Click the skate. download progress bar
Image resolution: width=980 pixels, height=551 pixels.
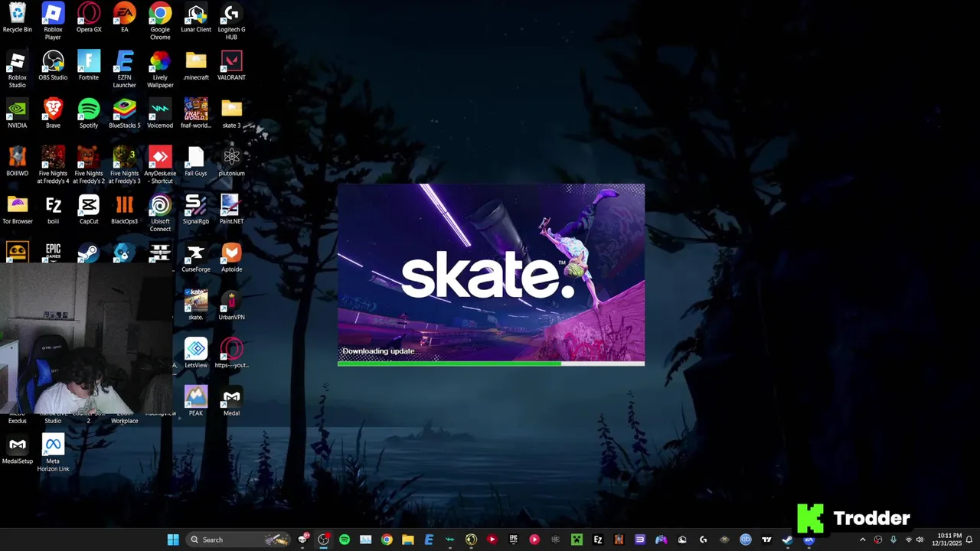coord(491,364)
